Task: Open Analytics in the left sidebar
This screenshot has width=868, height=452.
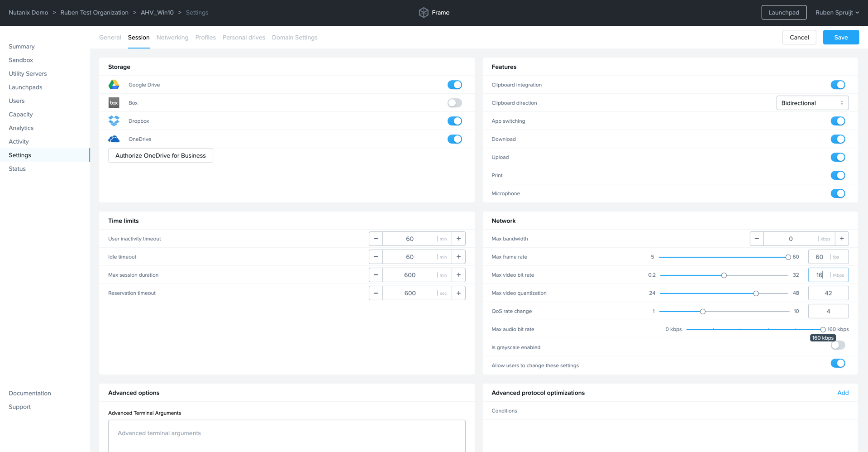Action: pos(21,128)
